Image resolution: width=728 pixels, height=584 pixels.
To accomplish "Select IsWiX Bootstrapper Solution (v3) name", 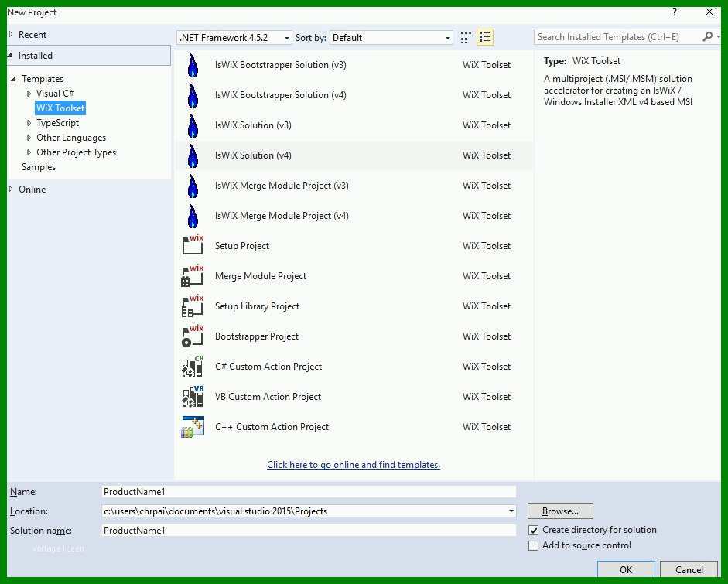I will click(280, 64).
